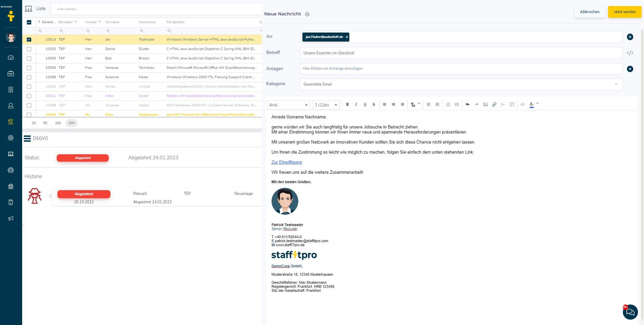Follow the Zur Einwilligung link

pos(286,162)
